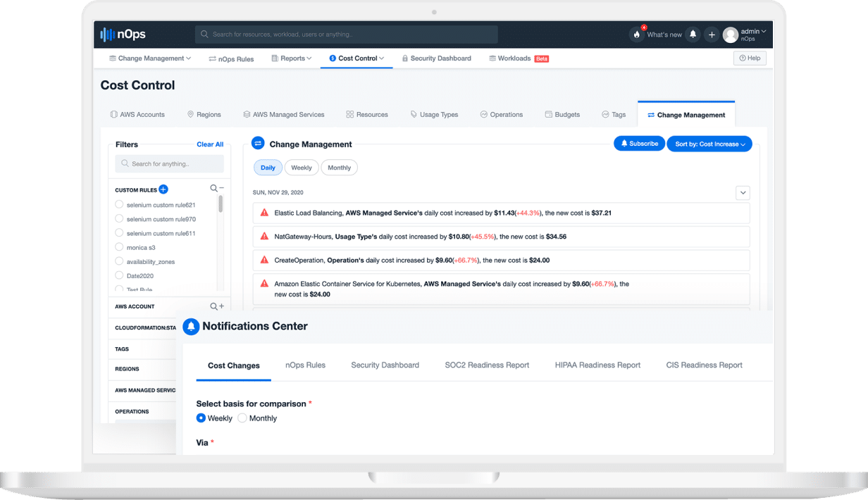Switch to the Budgets tab
The image size is (868, 500).
[x=562, y=115]
